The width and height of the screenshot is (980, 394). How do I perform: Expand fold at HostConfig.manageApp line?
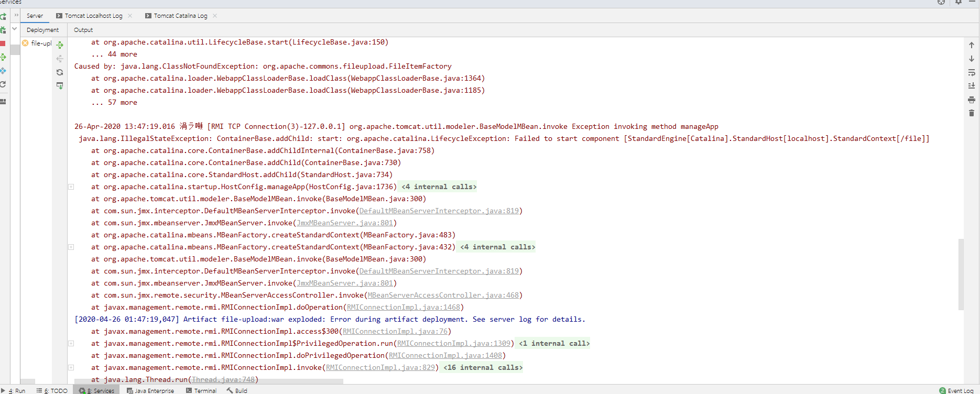71,187
